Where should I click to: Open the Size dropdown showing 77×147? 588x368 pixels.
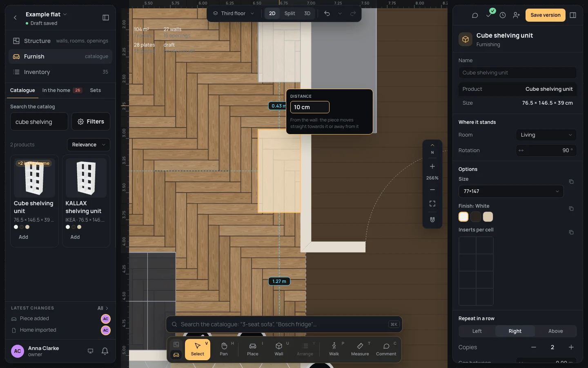[x=511, y=191]
